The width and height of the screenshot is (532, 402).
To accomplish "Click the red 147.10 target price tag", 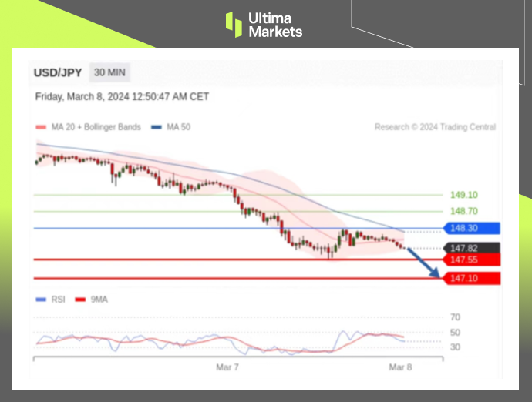I will click(x=472, y=278).
